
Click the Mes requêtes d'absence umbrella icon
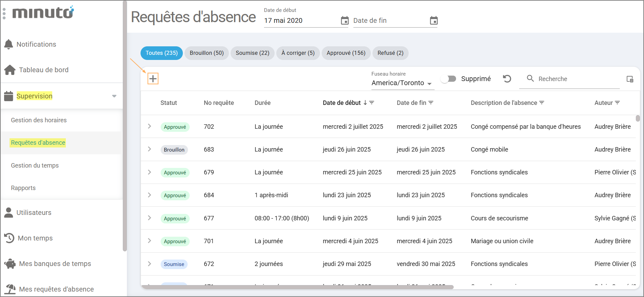[10, 289]
